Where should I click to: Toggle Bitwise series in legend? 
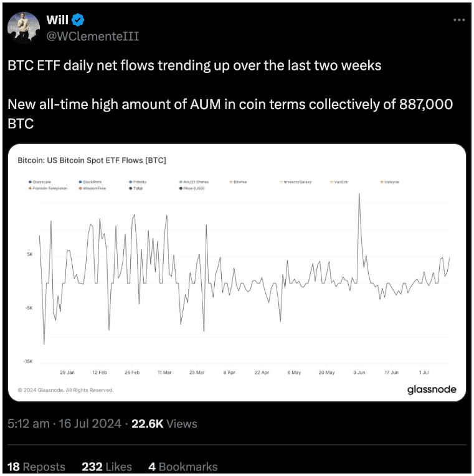point(238,182)
